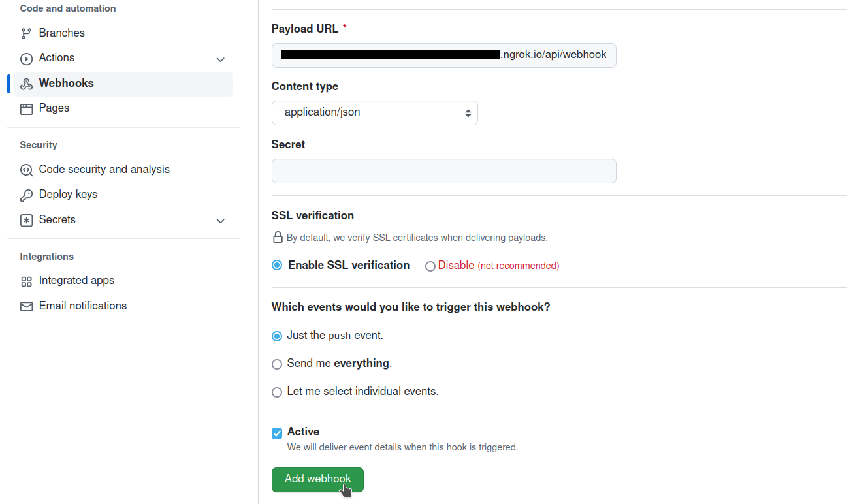
Task: Expand the Secrets submenu chevron
Action: (221, 221)
